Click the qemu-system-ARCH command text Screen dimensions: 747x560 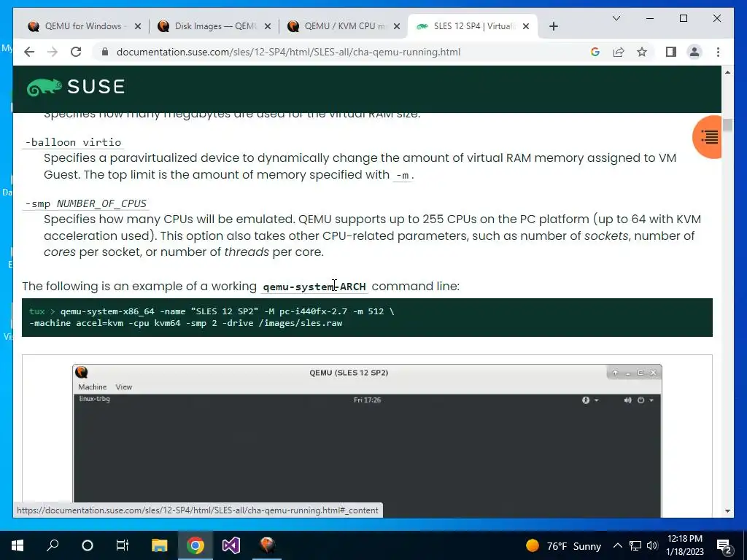pyautogui.click(x=314, y=287)
